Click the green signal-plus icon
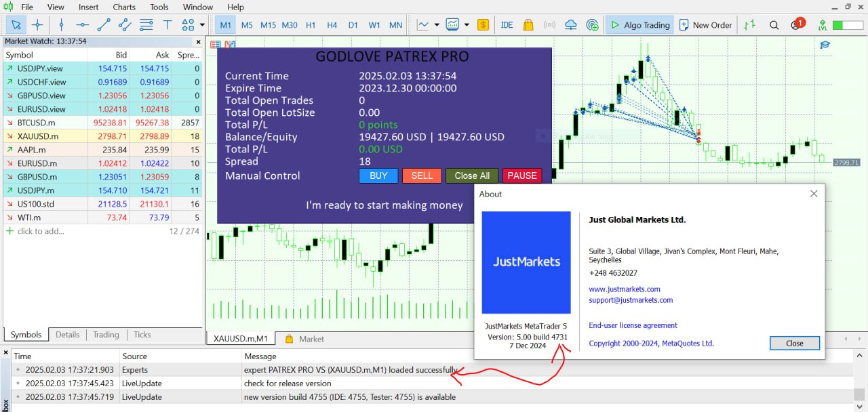This screenshot has width=868, height=412. [x=593, y=25]
